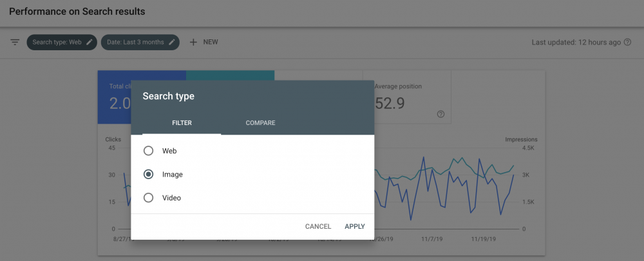The height and width of the screenshot is (261, 644).
Task: Click the filter list icon
Action: click(14, 43)
